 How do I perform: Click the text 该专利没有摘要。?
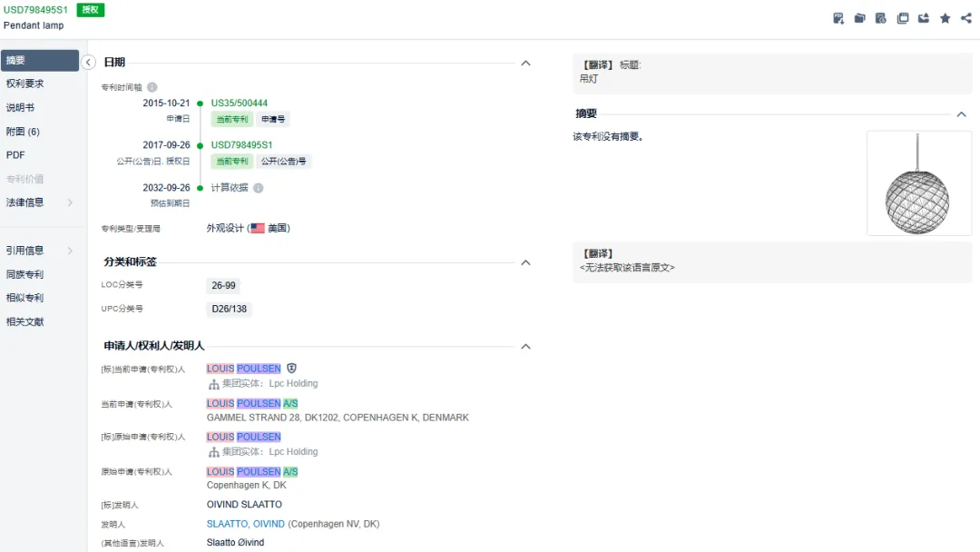[608, 136]
